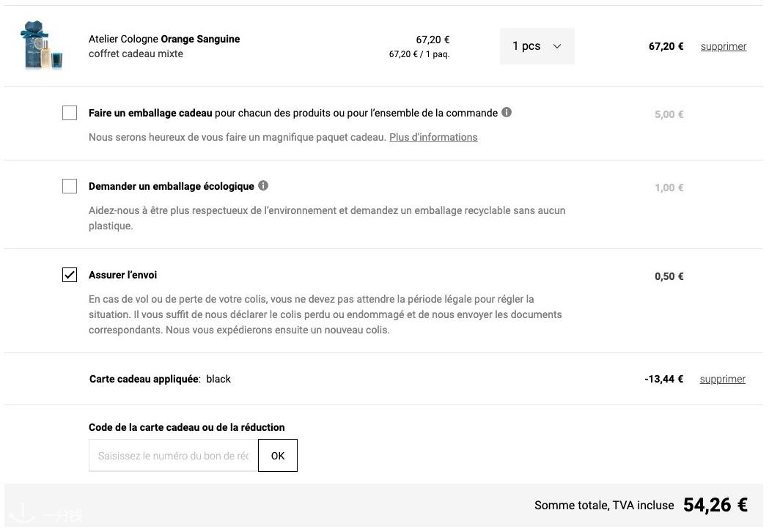This screenshot has height=532, width=769.
Task: Click OK to apply the reduction code
Action: tap(278, 456)
